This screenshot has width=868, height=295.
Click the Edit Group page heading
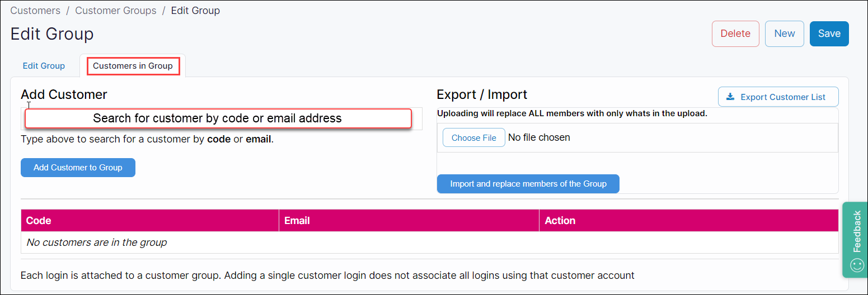(x=52, y=34)
